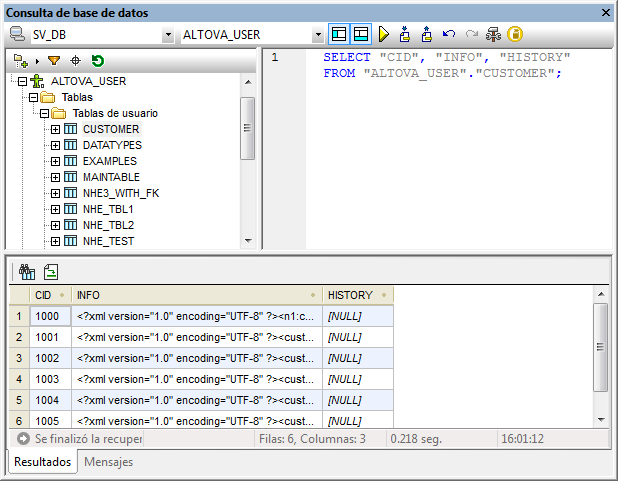Expand the CUSTOMER table node

pyautogui.click(x=55, y=129)
